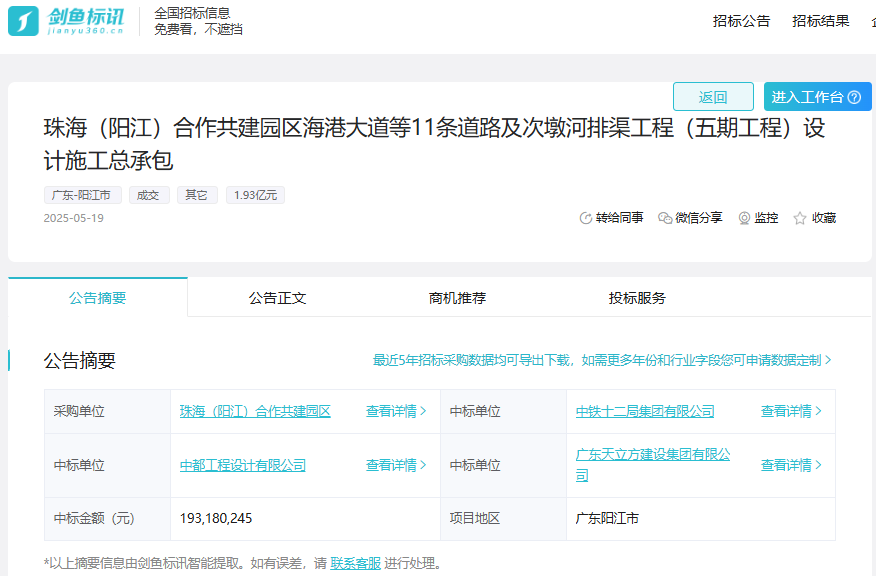Viewport: 876px width, 576px height.
Task: Click the amount 193,180,245
Action: (216, 518)
